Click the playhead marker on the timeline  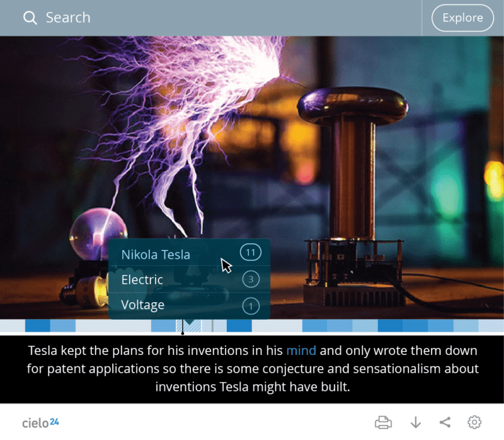tap(183, 327)
